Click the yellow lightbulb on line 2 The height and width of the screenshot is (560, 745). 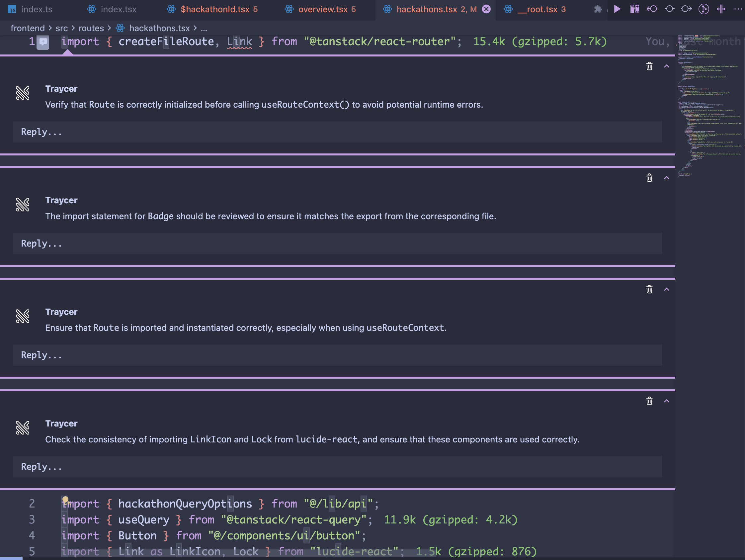click(x=65, y=499)
